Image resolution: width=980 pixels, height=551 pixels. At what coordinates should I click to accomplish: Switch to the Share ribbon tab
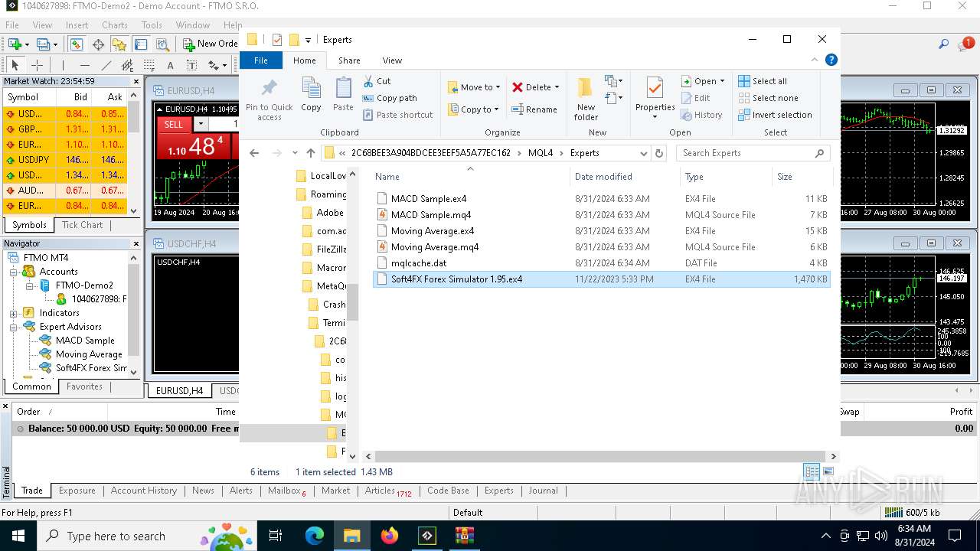(349, 60)
